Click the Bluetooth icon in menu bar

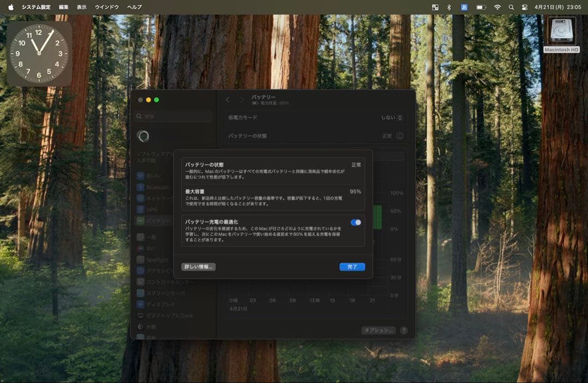(x=449, y=7)
